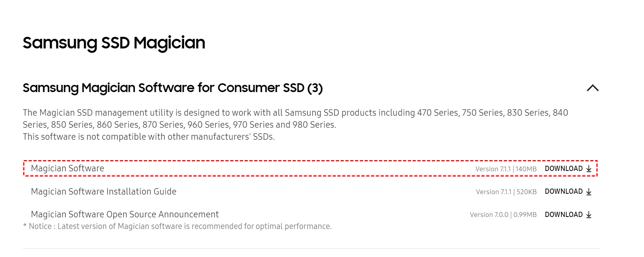This screenshot has width=644, height=257.
Task: Click empty space inside the red dashed highlight box
Action: [x=280, y=169]
